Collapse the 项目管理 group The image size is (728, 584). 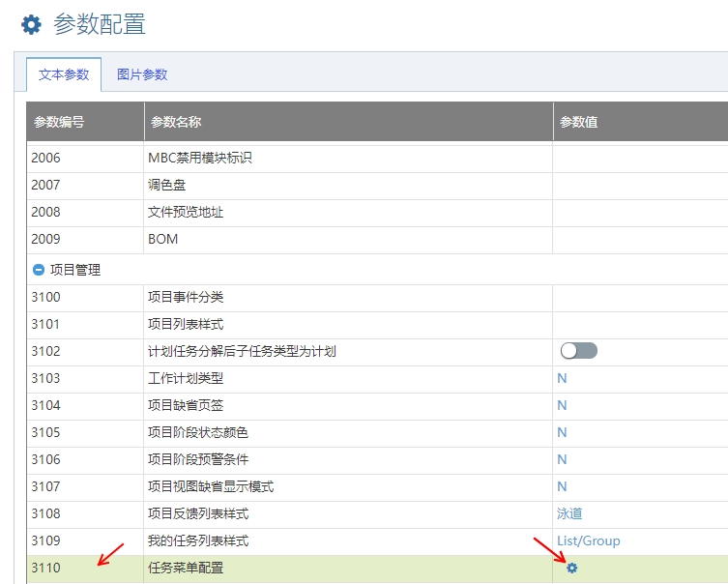[x=39, y=270]
